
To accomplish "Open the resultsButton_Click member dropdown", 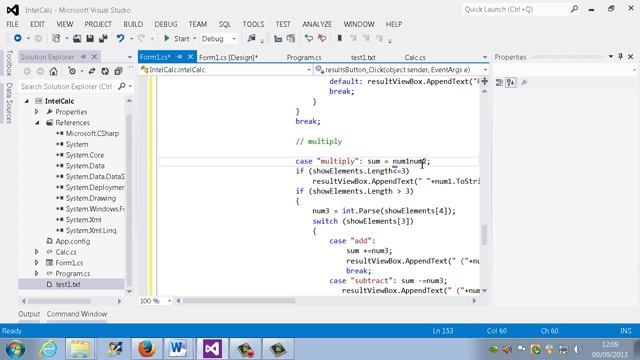I will tap(485, 70).
